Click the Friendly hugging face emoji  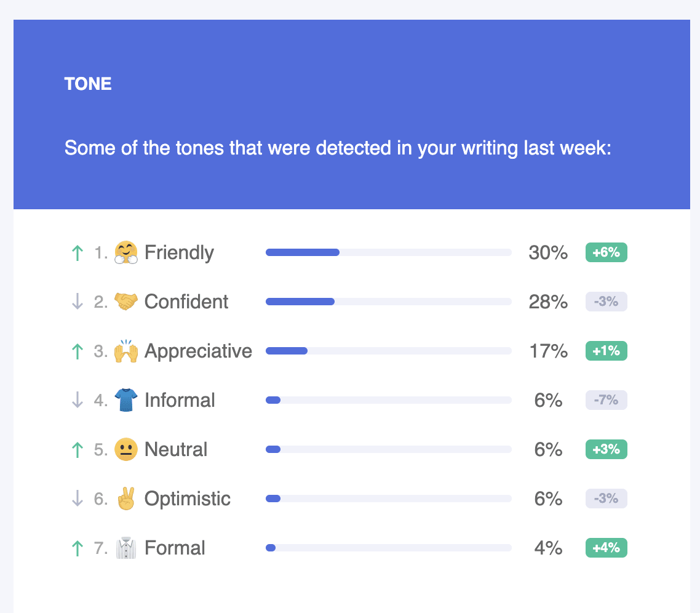click(x=126, y=253)
